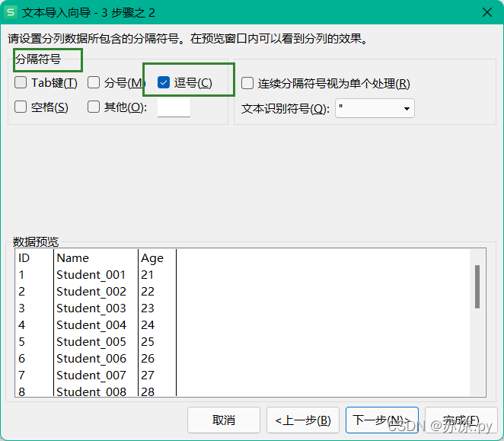Proceed with 下一步(N)> button

[382, 420]
